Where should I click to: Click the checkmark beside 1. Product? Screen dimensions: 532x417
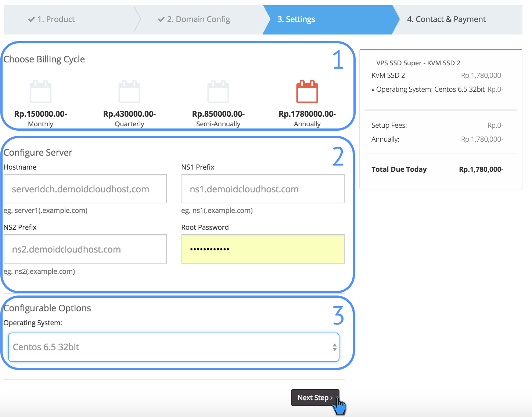(x=32, y=19)
